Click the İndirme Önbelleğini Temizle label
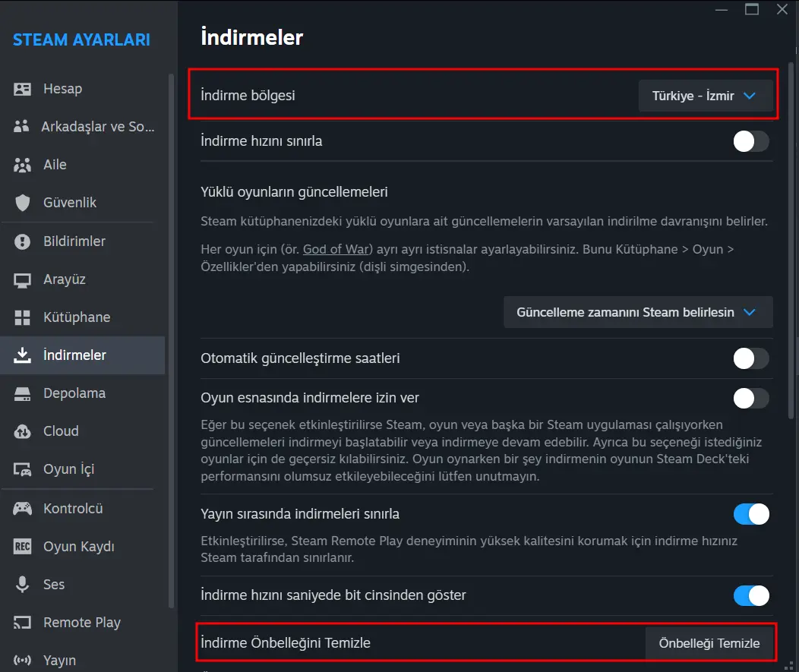The width and height of the screenshot is (799, 672). [x=286, y=643]
